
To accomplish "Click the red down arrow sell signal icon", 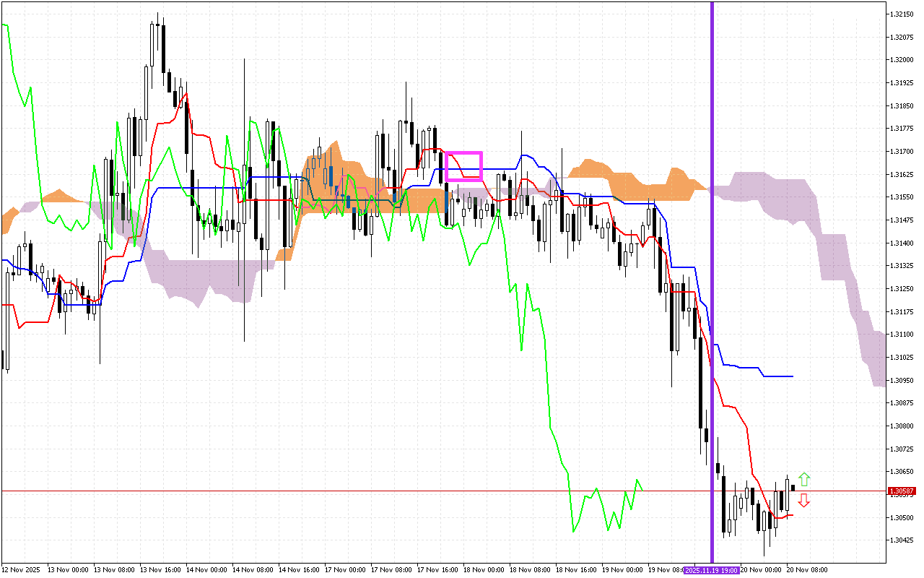I will click(x=804, y=499).
